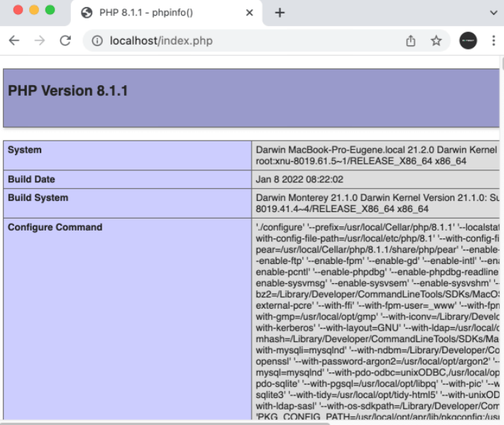Open the Chrome three-dot menu
This screenshot has height=425, width=504.
pos(494,41)
